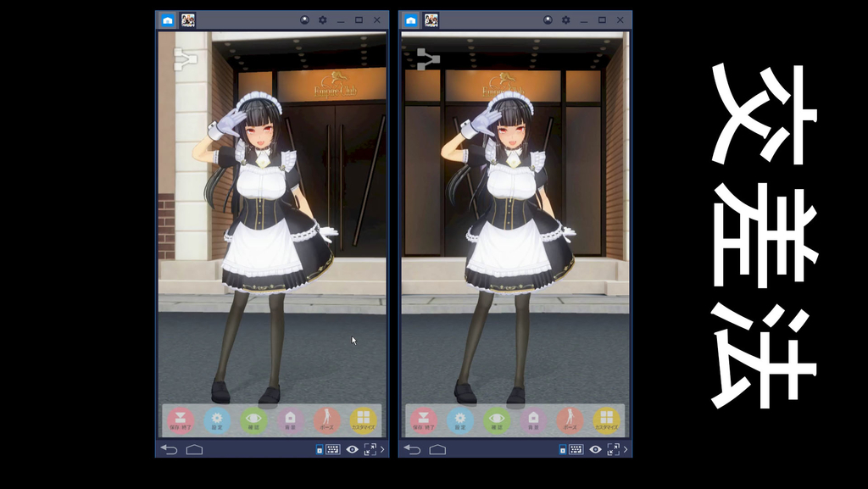
Task: Minimize the left emulator window
Action: click(x=341, y=20)
